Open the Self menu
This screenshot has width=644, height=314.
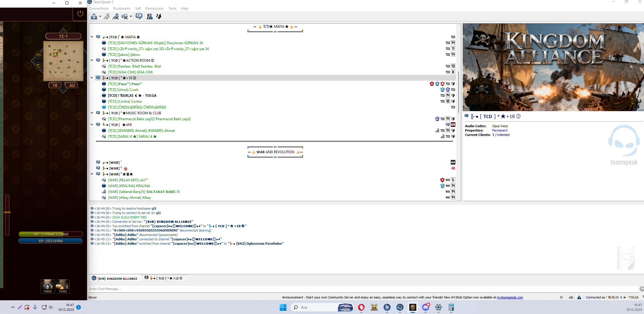pyautogui.click(x=138, y=8)
